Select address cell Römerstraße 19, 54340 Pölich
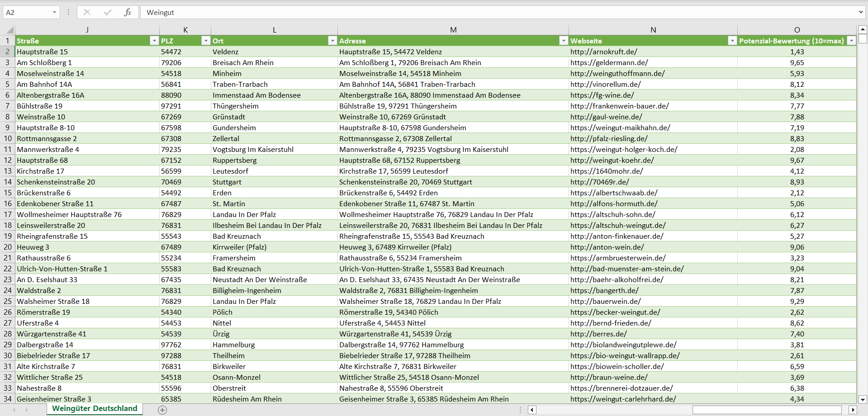 pyautogui.click(x=453, y=312)
